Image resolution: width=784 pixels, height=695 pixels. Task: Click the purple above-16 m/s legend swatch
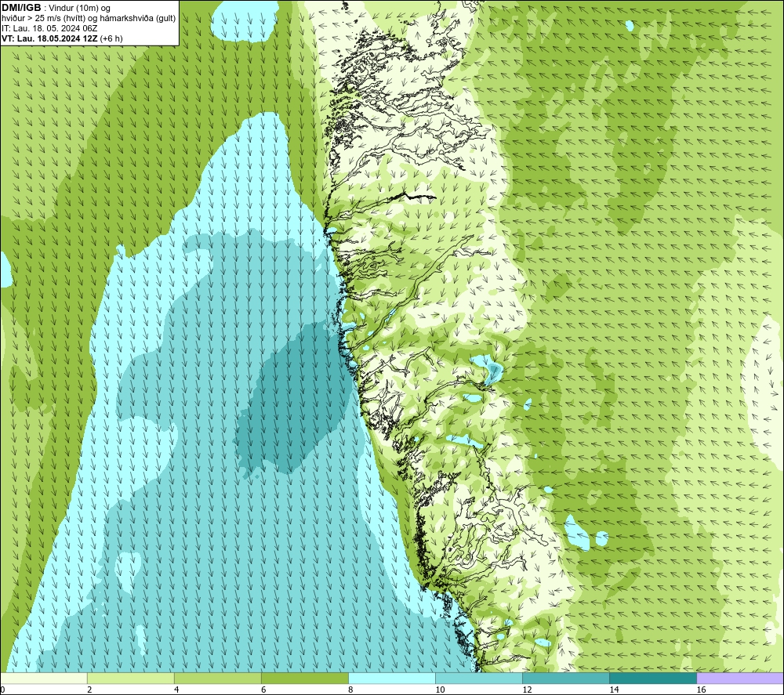[x=740, y=678]
